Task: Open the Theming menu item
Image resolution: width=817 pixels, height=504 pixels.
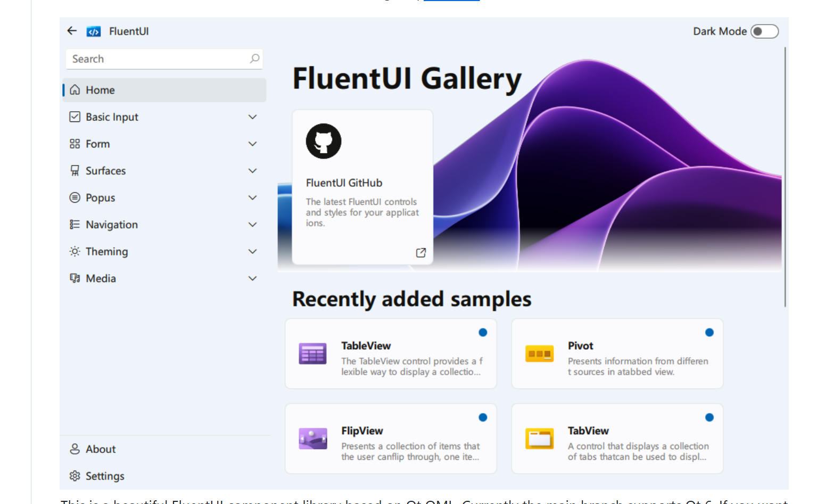Action: [x=164, y=251]
